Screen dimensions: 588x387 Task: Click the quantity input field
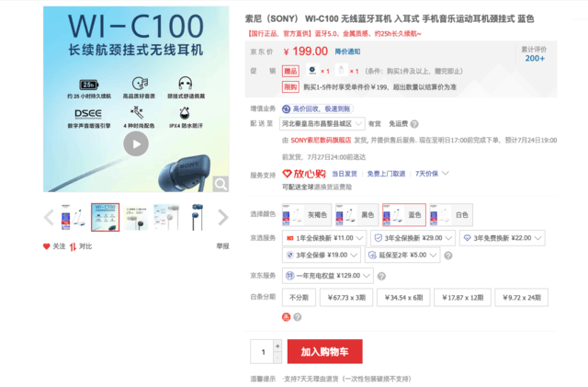coord(263,352)
